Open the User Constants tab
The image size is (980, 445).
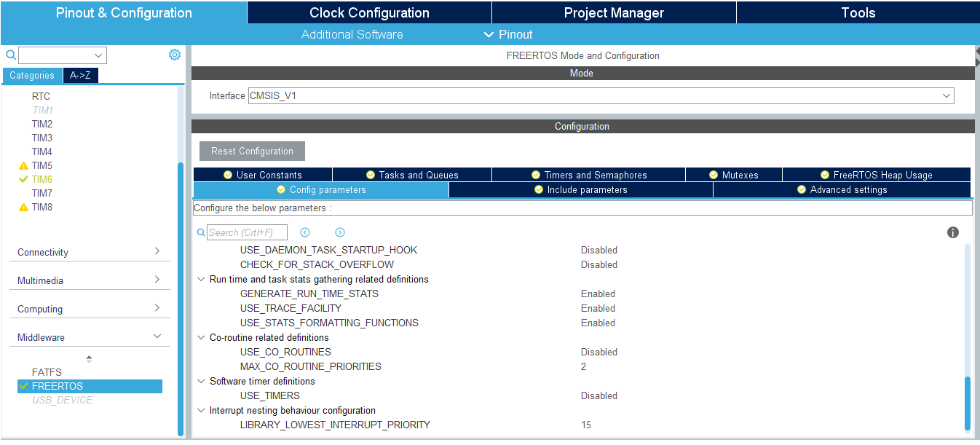click(263, 175)
